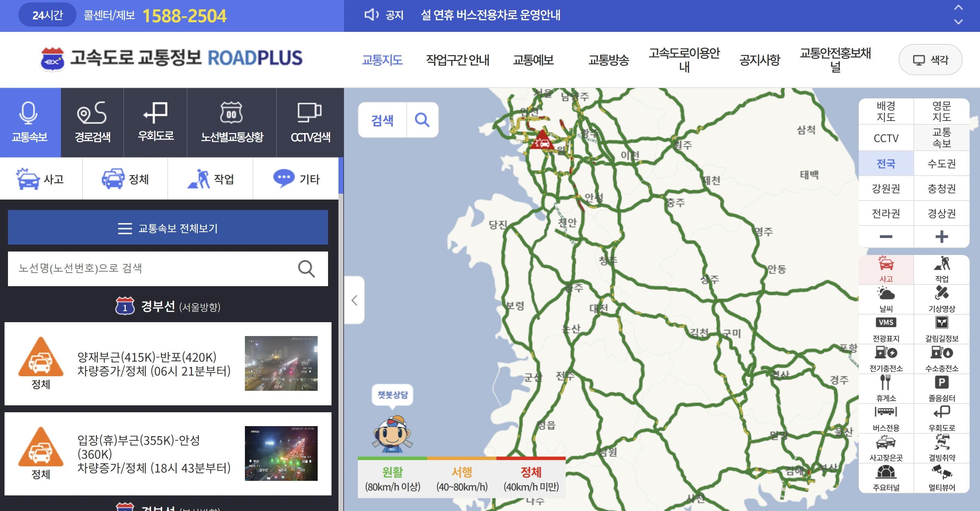Image resolution: width=980 pixels, height=511 pixels.
Task: Toggle the 작업 roadwork layer icon
Action: point(942,270)
